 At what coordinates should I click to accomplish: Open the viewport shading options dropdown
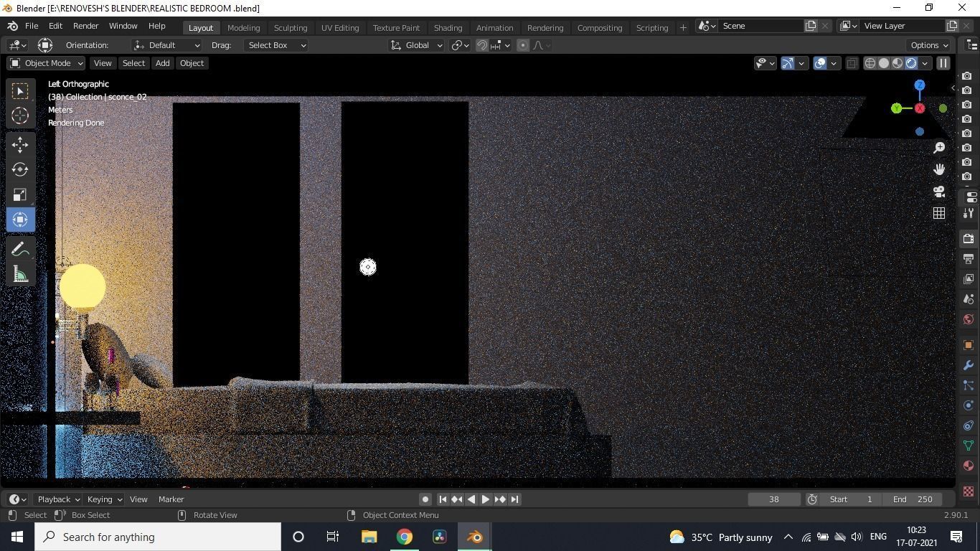[925, 63]
